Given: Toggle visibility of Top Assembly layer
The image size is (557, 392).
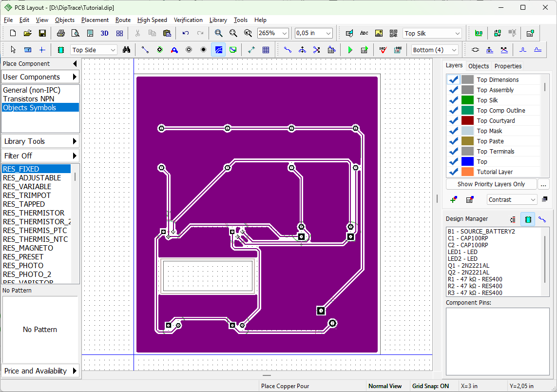Looking at the screenshot, I should tap(453, 90).
